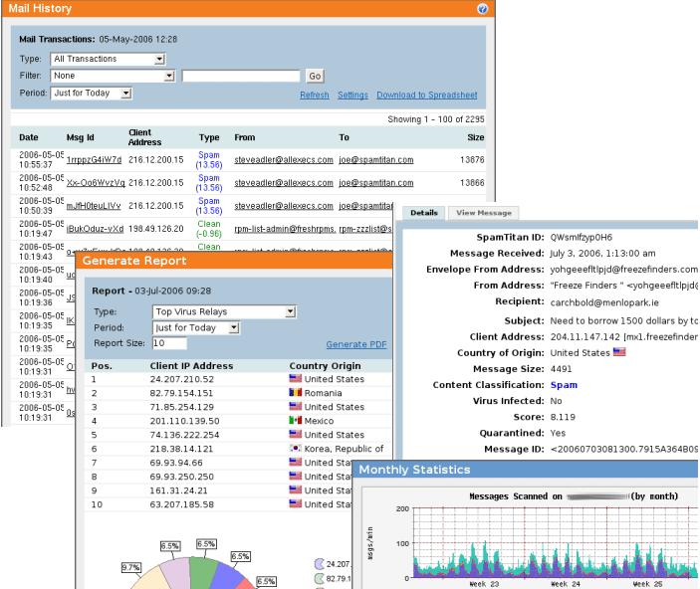
Task: Click recipient carchbold@menlopark.ie
Action: [x=604, y=302]
